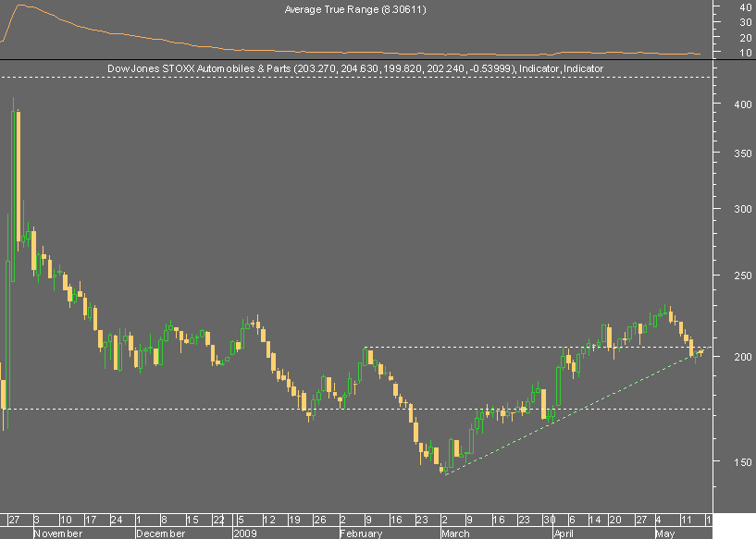Click the 200 price axis label

coord(742,357)
